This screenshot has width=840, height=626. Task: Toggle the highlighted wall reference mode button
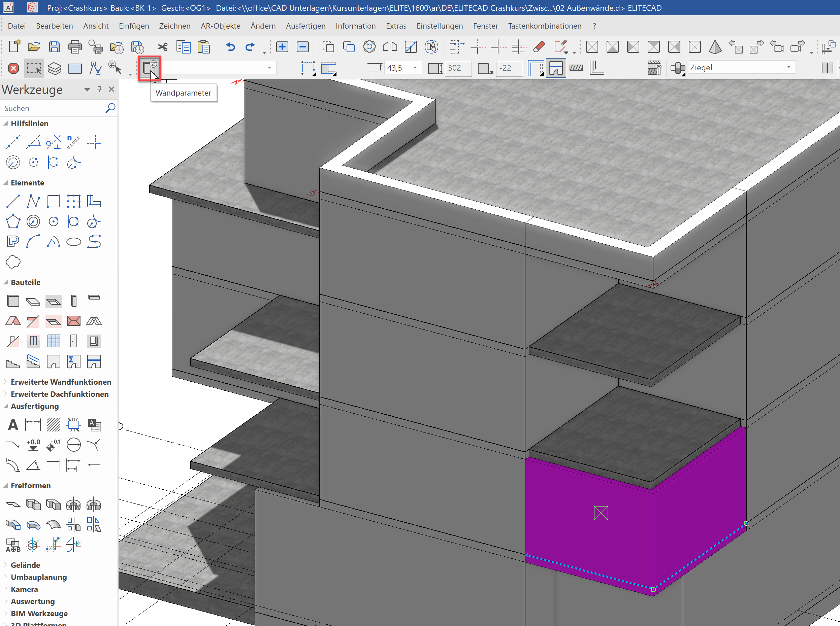tap(556, 69)
